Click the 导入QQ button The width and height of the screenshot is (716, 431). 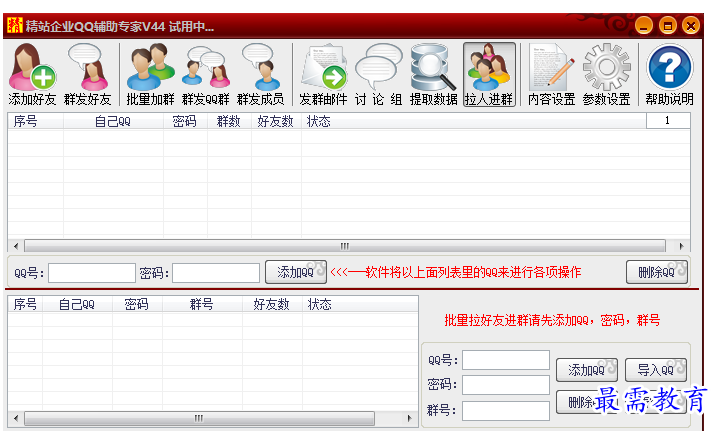(656, 370)
